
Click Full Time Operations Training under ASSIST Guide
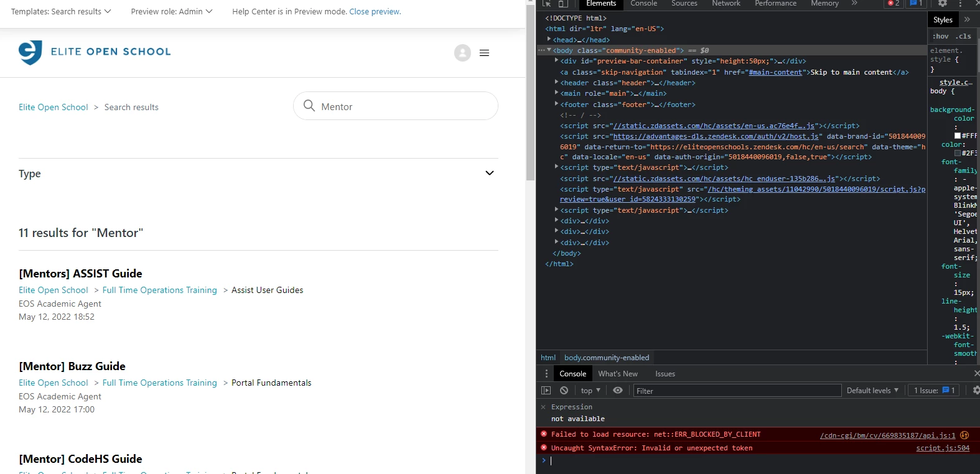tap(160, 290)
